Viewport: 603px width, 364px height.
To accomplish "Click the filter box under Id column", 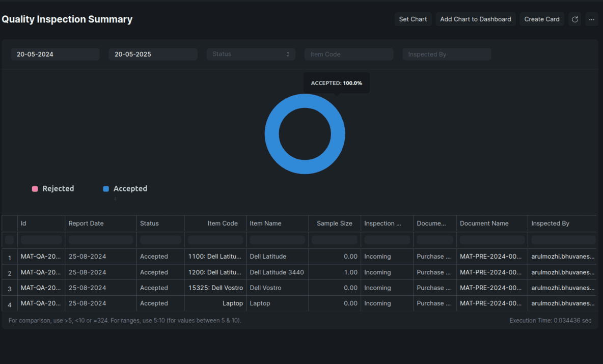I will coord(41,240).
